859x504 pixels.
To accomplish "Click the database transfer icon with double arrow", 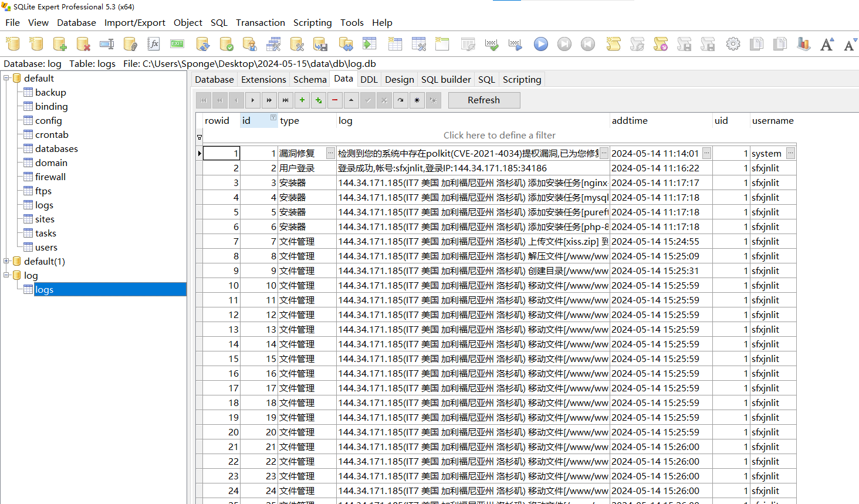I will pos(346,44).
